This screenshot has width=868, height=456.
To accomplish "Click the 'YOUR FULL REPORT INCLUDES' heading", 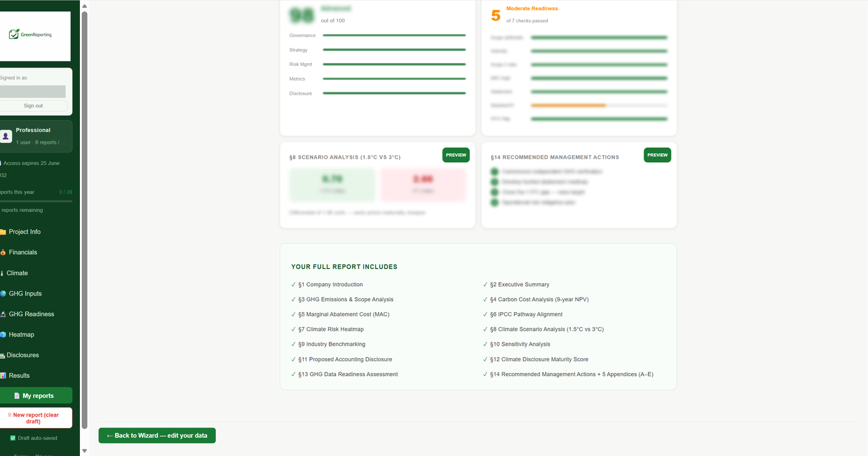I will coord(344,267).
